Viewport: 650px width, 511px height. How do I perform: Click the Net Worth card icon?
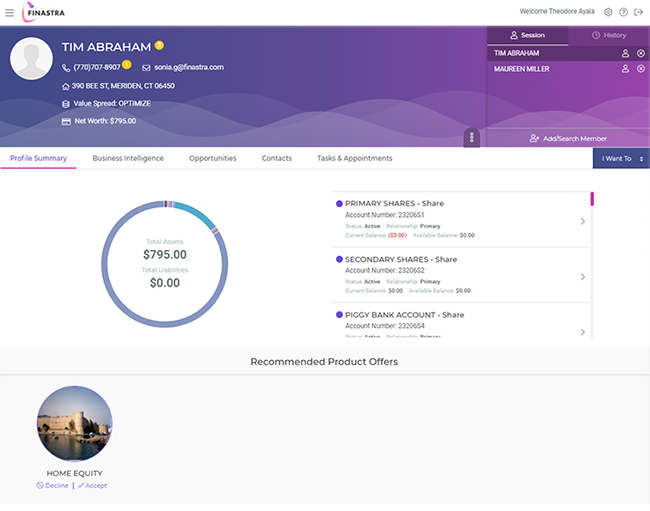66,122
